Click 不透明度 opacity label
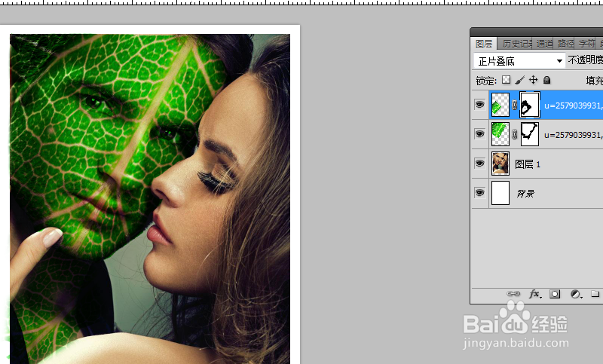The image size is (603, 364). [586, 60]
